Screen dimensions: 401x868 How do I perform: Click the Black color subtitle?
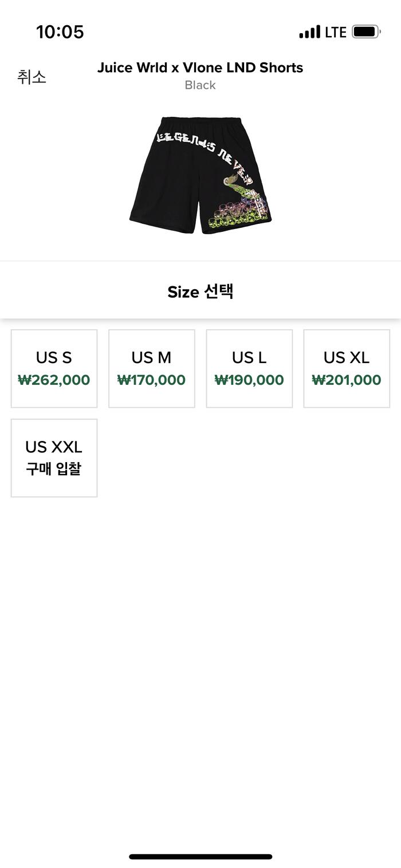tap(200, 85)
